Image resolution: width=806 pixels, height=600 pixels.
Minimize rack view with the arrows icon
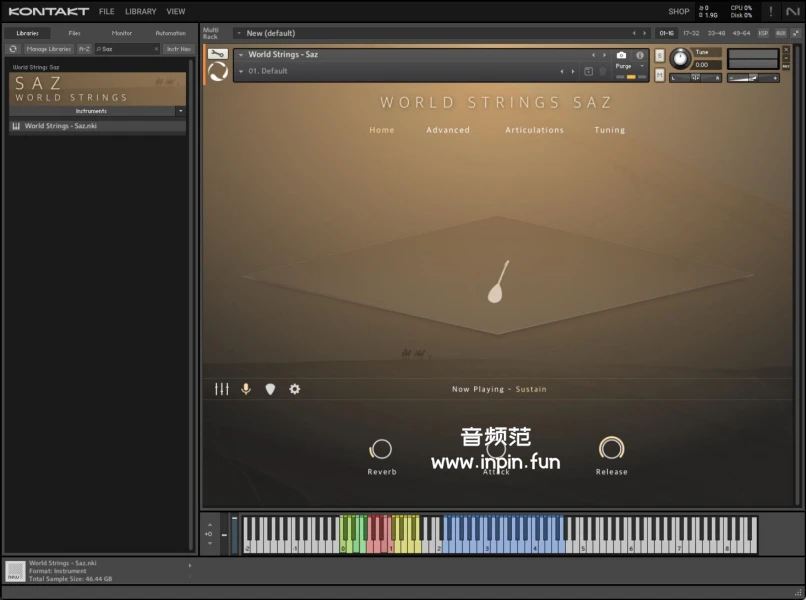pos(796,33)
